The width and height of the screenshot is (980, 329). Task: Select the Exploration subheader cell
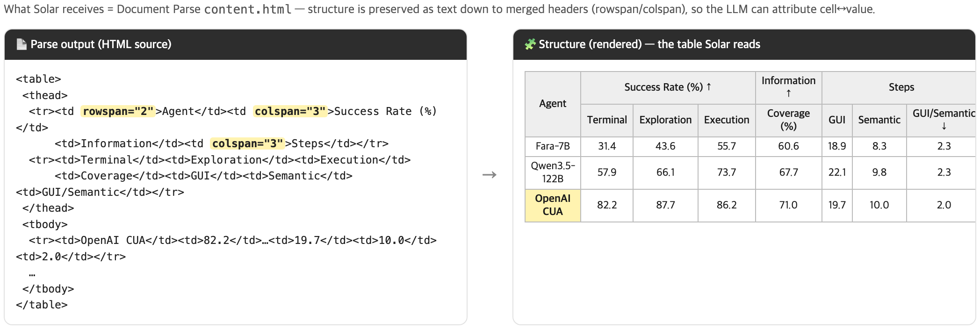665,120
